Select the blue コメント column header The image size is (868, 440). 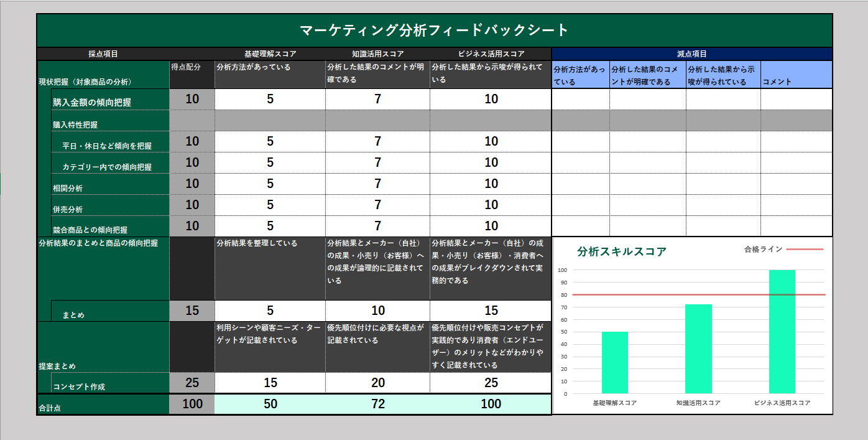(796, 75)
